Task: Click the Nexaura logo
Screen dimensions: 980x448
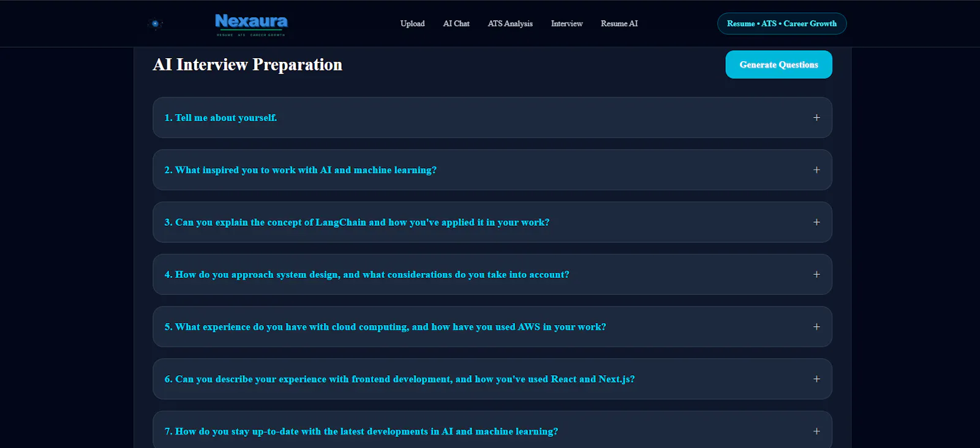Action: point(251,24)
